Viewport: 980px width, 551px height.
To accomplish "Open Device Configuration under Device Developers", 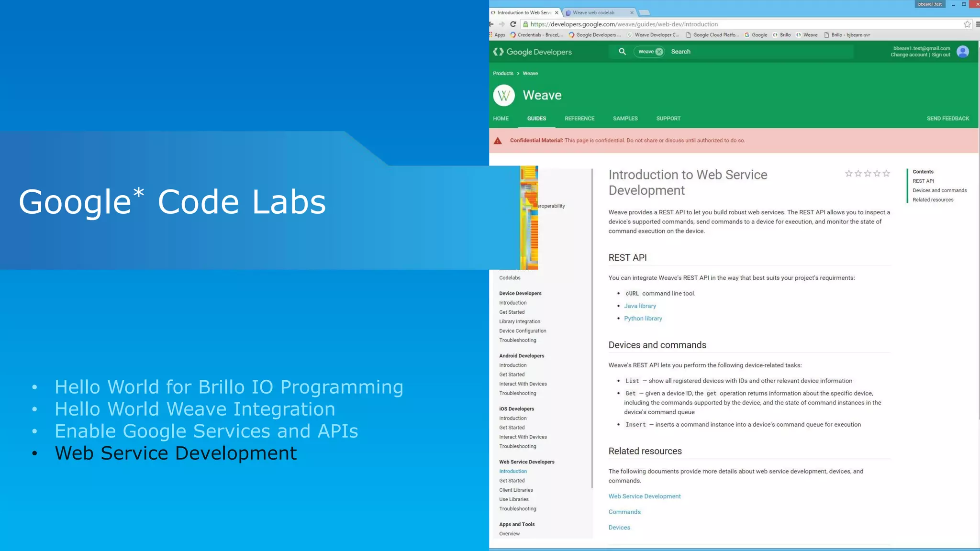I will pyautogui.click(x=523, y=331).
